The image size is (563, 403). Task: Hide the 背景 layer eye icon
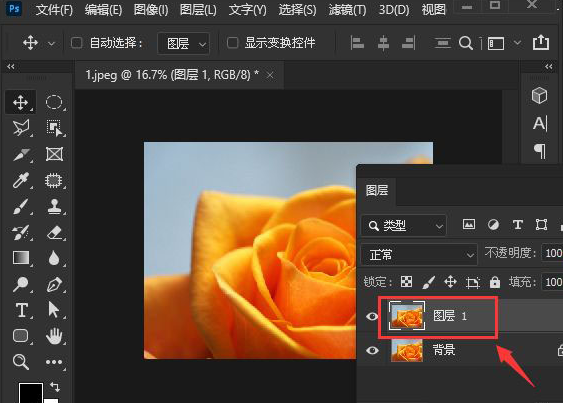click(372, 350)
